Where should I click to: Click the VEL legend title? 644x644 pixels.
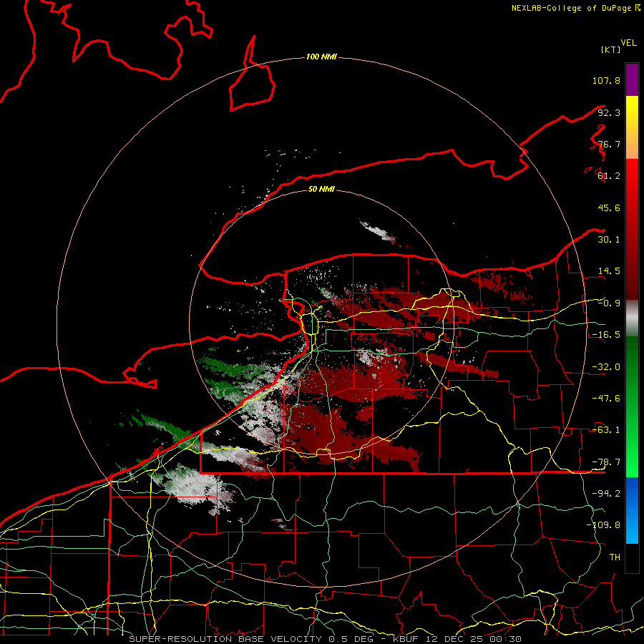coord(628,43)
